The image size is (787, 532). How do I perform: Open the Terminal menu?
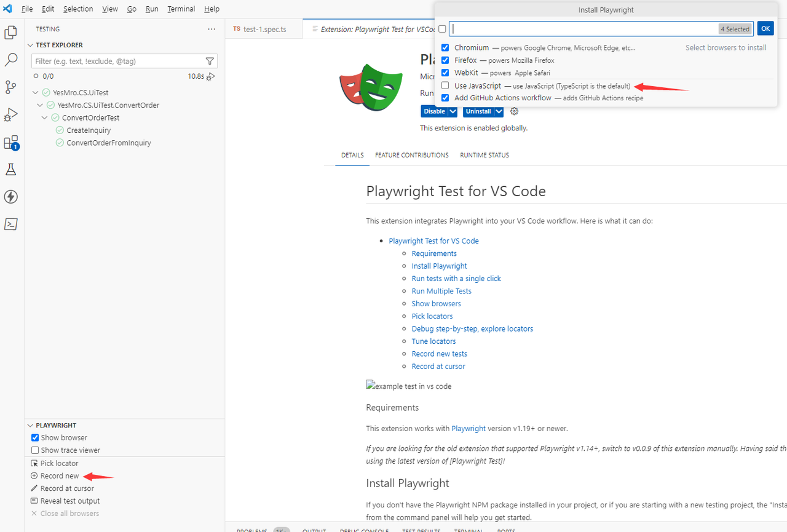pyautogui.click(x=181, y=9)
